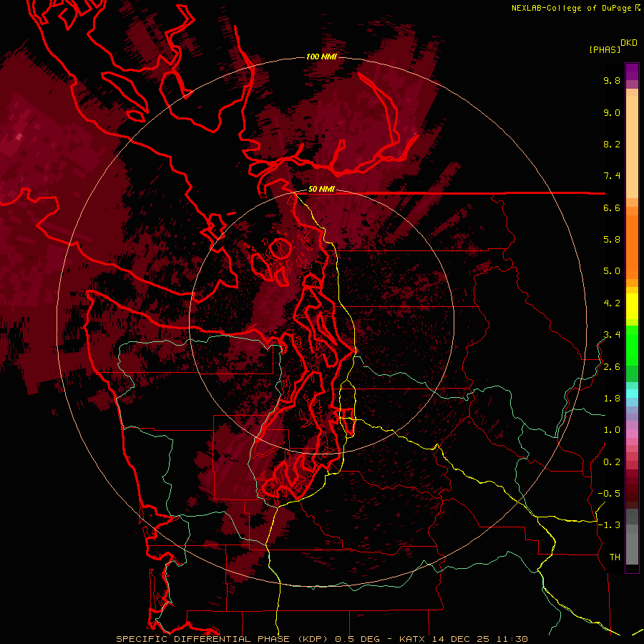Select the 9.8 scale value

pos(612,80)
